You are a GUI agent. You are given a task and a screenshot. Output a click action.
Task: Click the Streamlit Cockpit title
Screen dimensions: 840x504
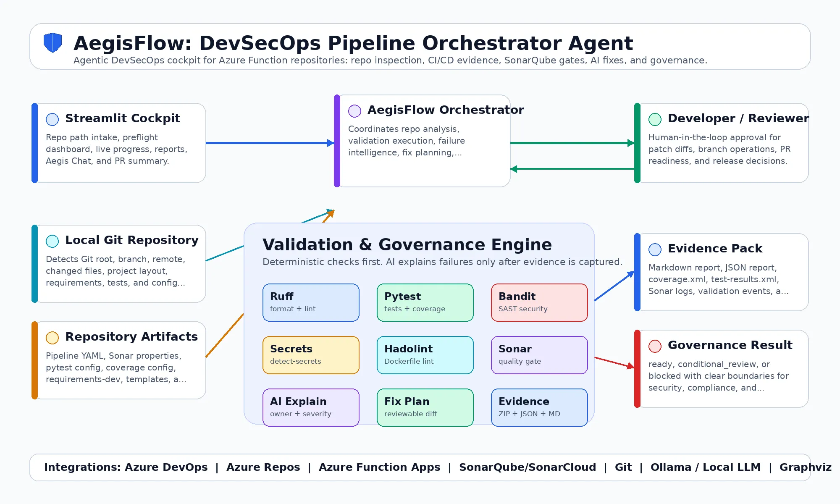[x=123, y=118]
